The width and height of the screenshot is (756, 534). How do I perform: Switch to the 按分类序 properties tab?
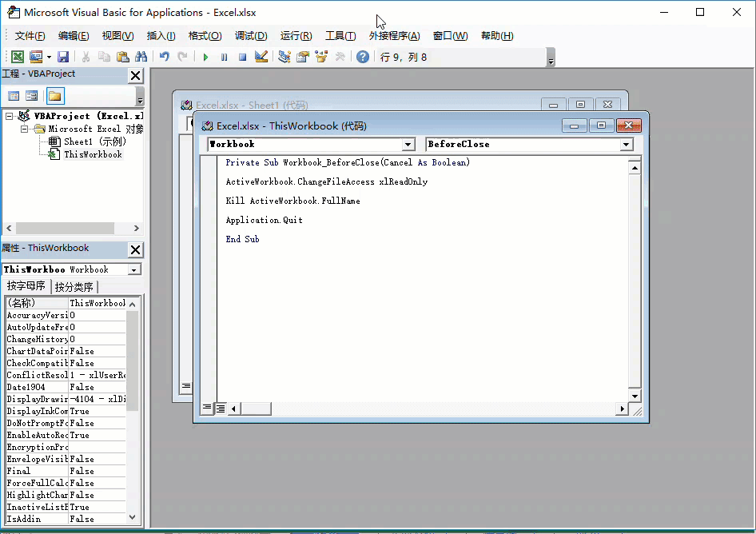[x=74, y=287]
